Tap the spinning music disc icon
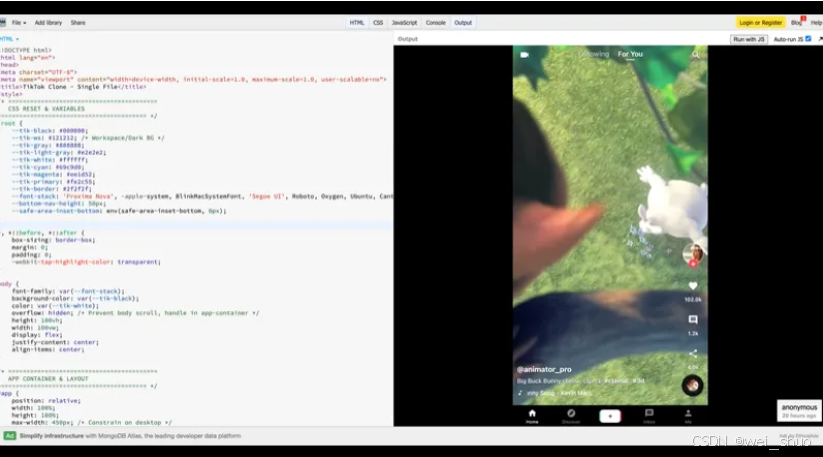823x457 pixels. (692, 385)
